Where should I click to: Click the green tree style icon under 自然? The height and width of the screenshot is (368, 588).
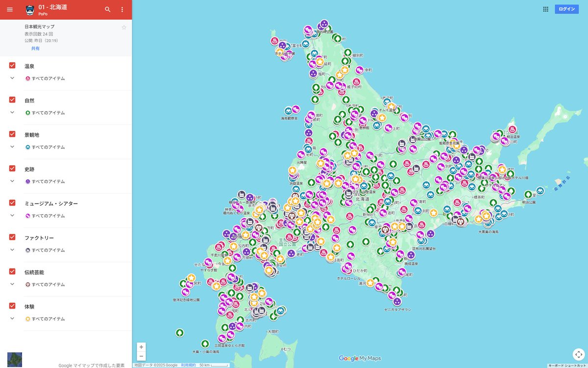[28, 113]
